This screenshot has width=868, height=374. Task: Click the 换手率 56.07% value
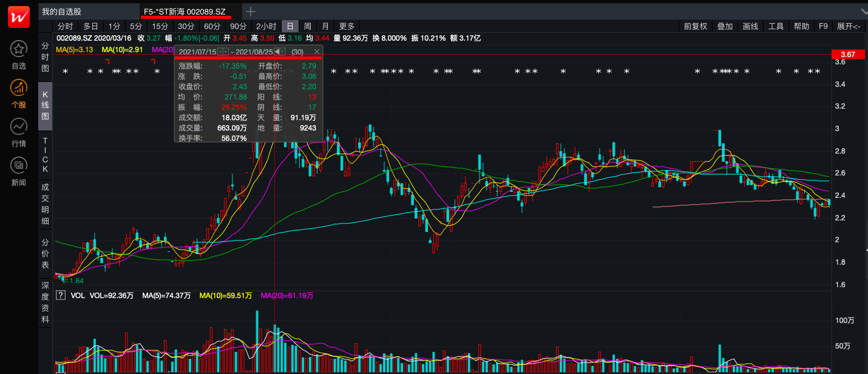pyautogui.click(x=234, y=138)
